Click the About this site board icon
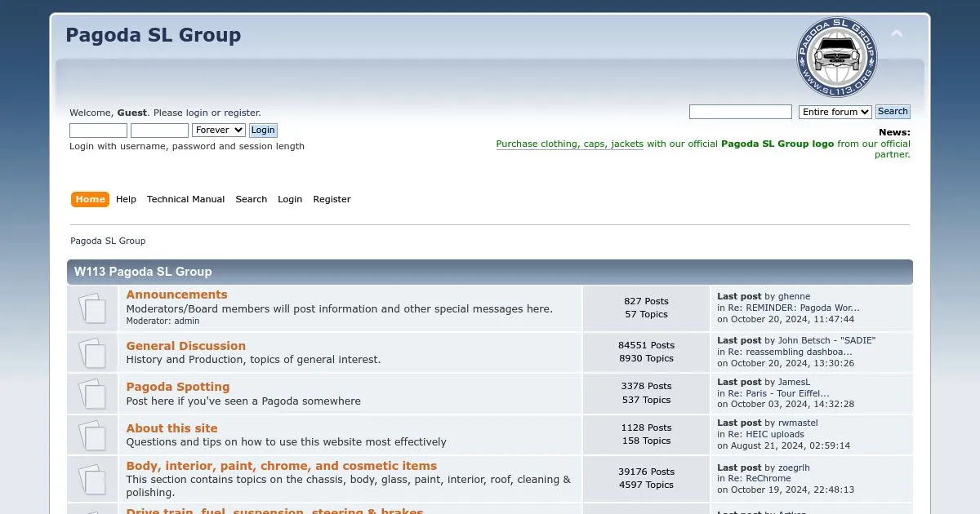980x514 pixels. click(93, 436)
